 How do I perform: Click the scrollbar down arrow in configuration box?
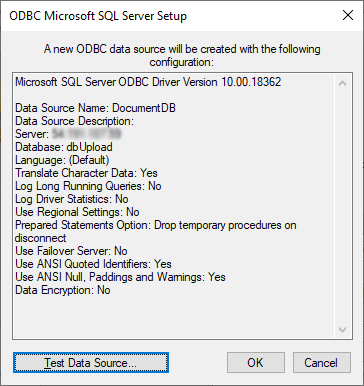point(342,330)
